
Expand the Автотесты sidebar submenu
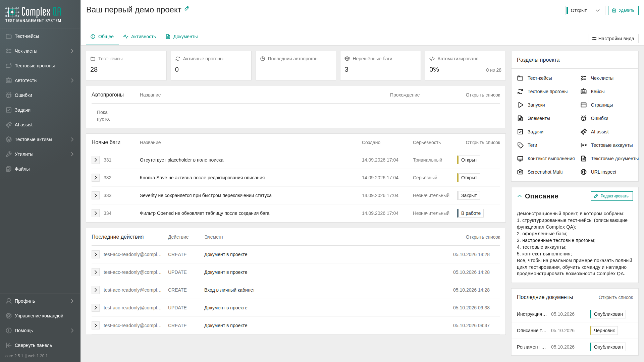72,80
